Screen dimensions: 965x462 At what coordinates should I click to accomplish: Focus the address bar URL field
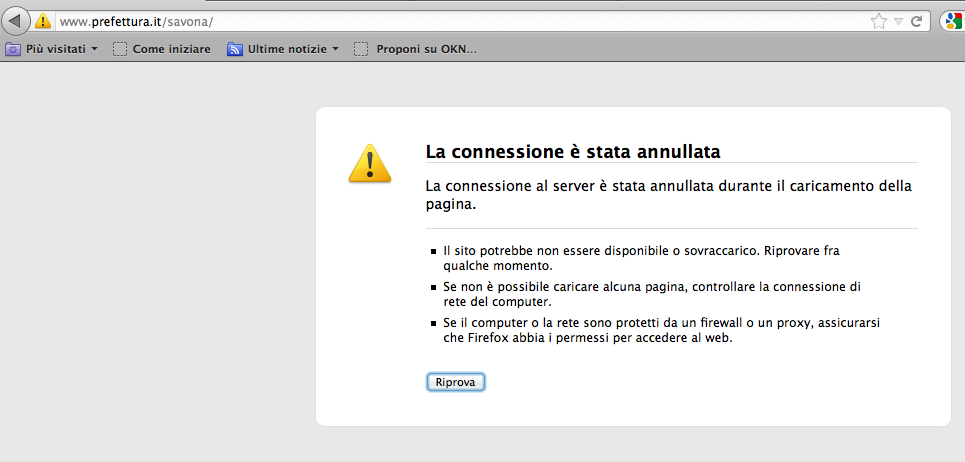(x=450, y=21)
